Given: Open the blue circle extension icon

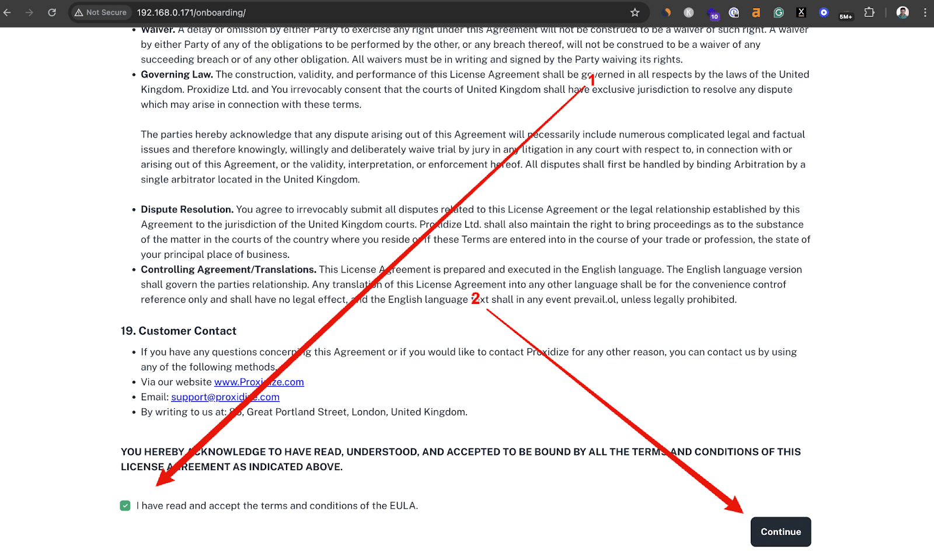Looking at the screenshot, I should [824, 12].
